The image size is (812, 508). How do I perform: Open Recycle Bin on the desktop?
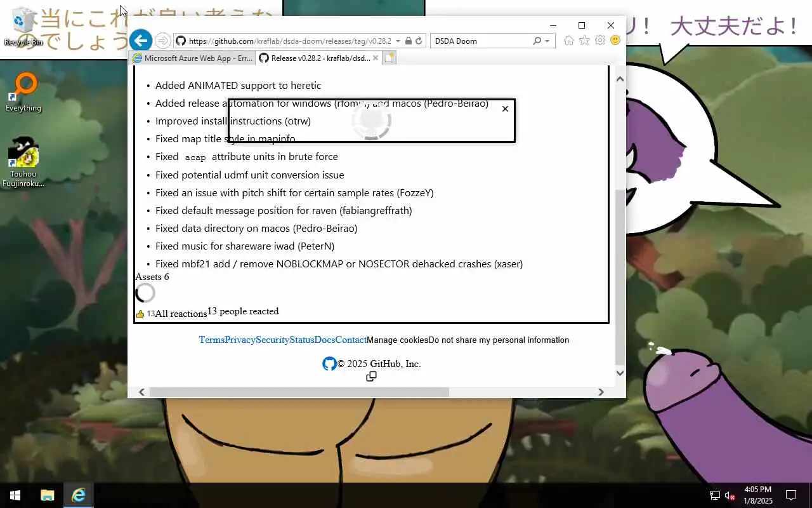pos(23,27)
